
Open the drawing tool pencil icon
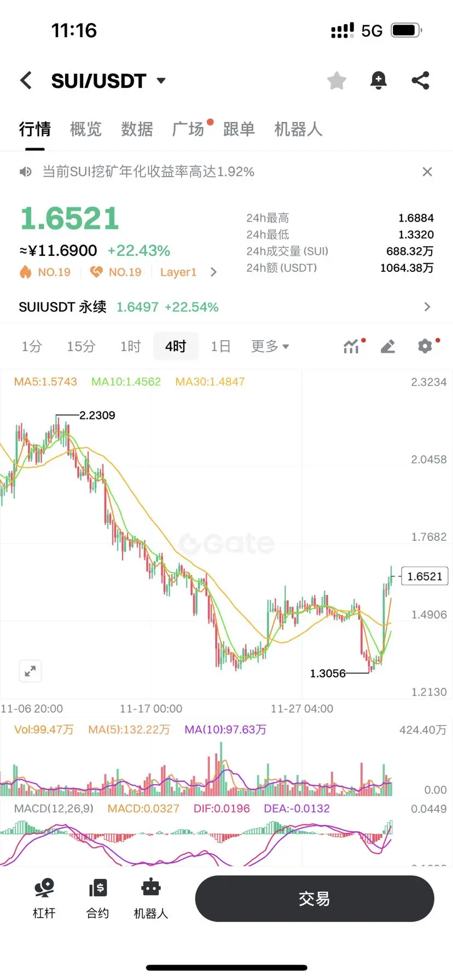pos(388,346)
